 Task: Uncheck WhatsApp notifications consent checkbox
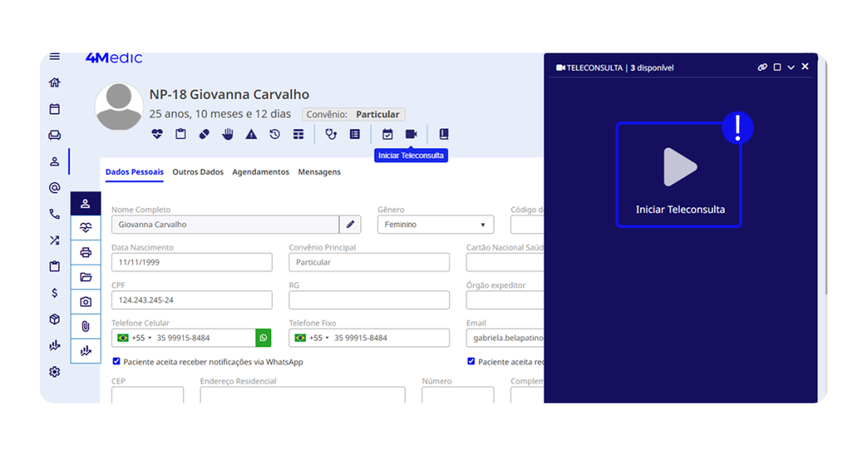117,362
